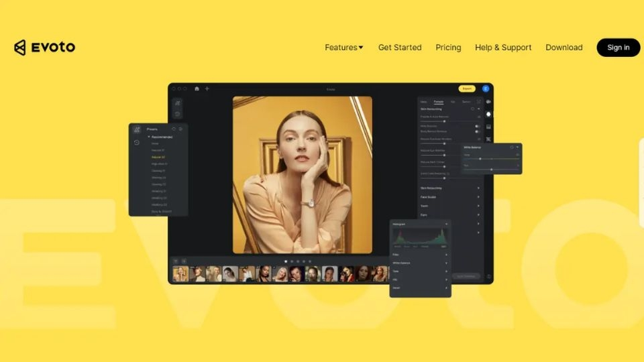Click the blue user avatar icon
This screenshot has width=644, height=362.
tap(486, 88)
